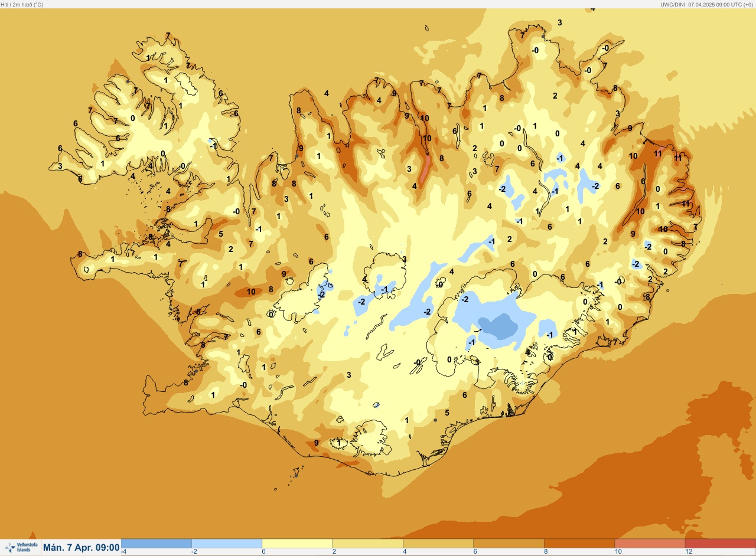
Task: Select the 10 to 12 salmon legend swatch
Action: (x=650, y=543)
